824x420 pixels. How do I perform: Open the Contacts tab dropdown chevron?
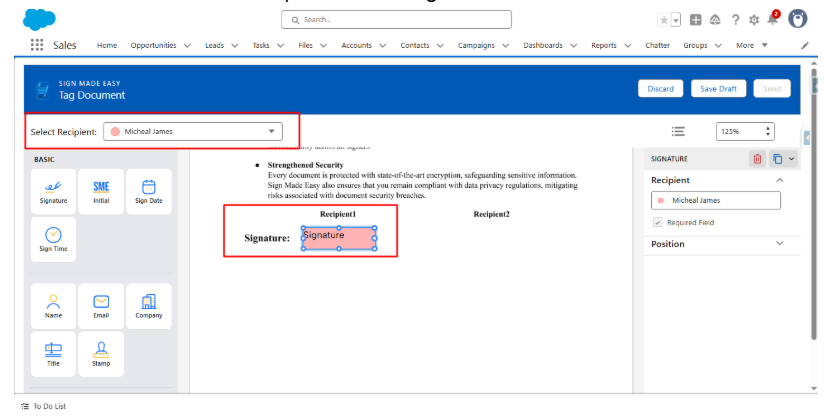tap(440, 46)
